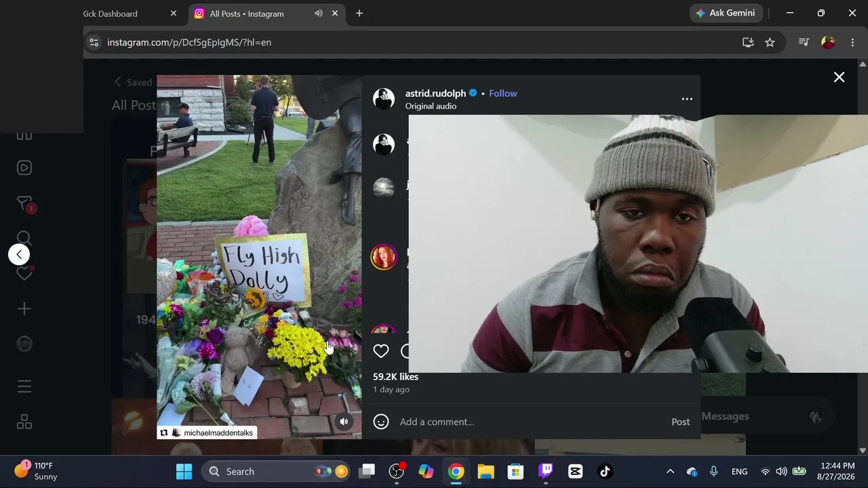868x488 pixels.
Task: Click the Fly High Dolly video
Action: point(259,257)
